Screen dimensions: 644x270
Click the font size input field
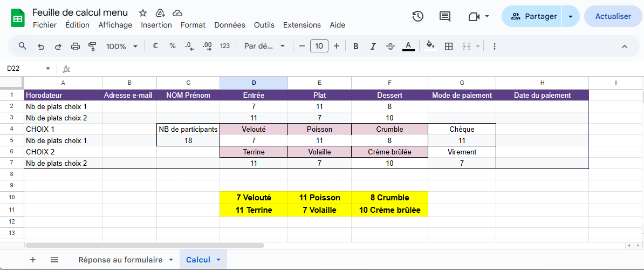319,46
